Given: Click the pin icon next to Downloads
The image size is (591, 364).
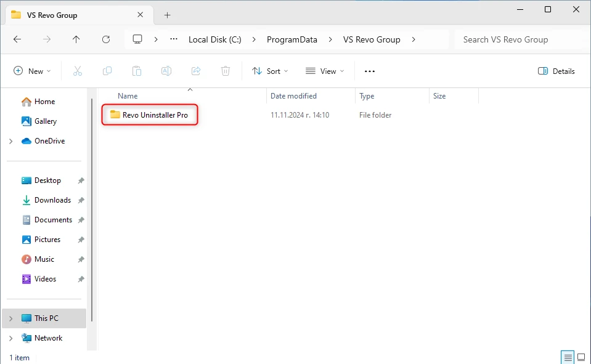Looking at the screenshot, I should (81, 200).
